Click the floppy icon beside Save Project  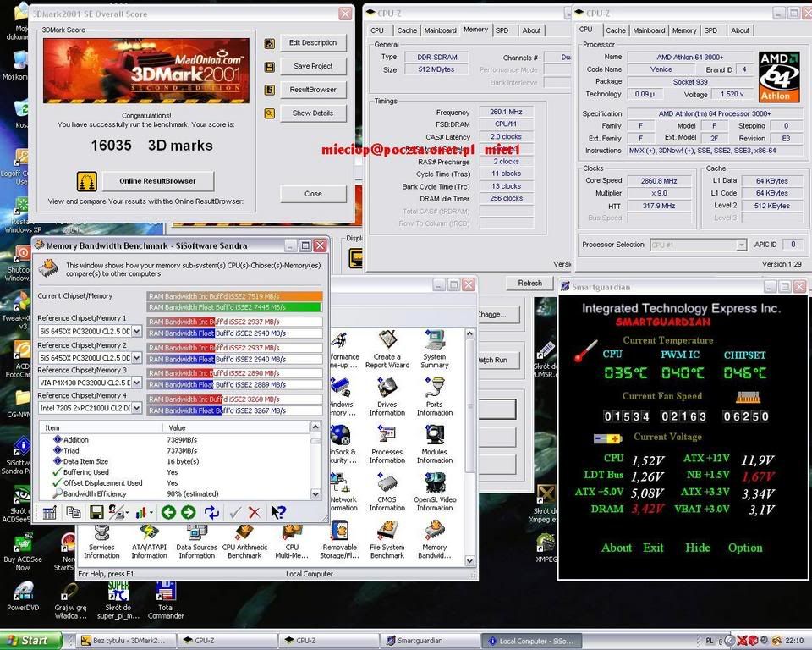pos(270,67)
